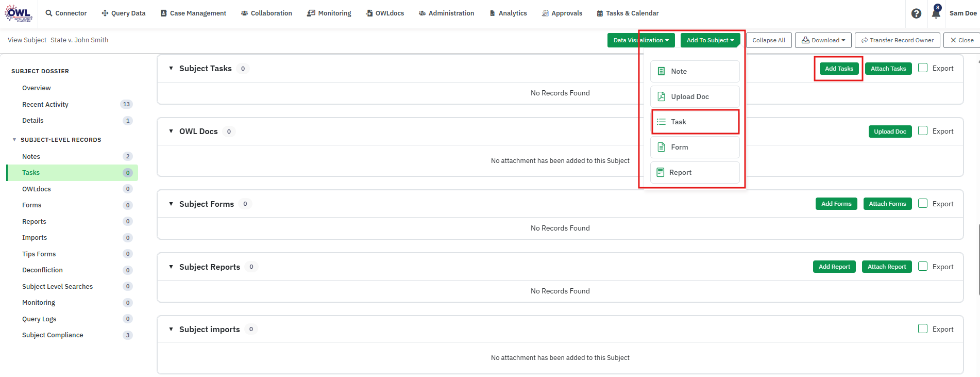The width and height of the screenshot is (980, 377).
Task: Click the Task list icon in dropdown
Action: (x=661, y=122)
